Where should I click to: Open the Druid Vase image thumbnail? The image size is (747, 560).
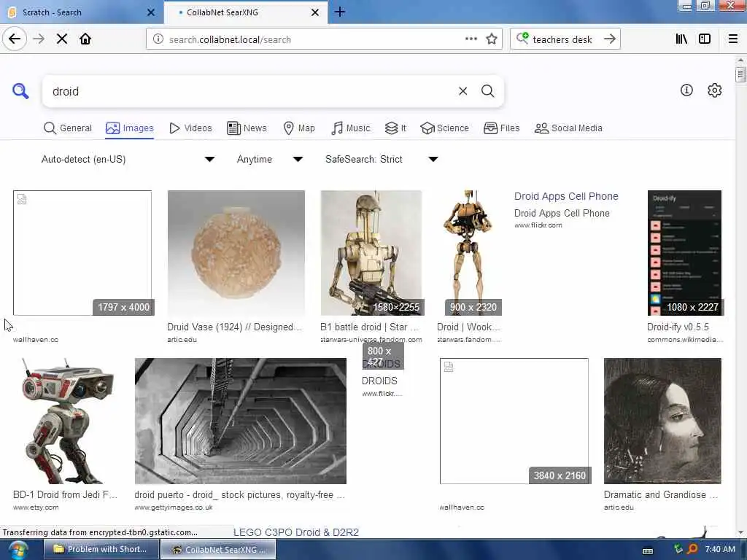pos(236,253)
